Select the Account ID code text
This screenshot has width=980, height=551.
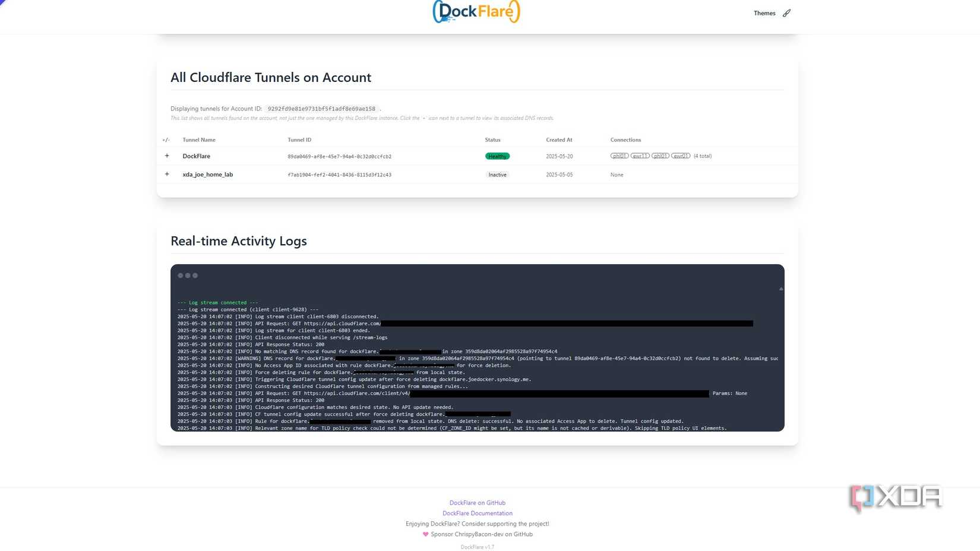pos(321,109)
